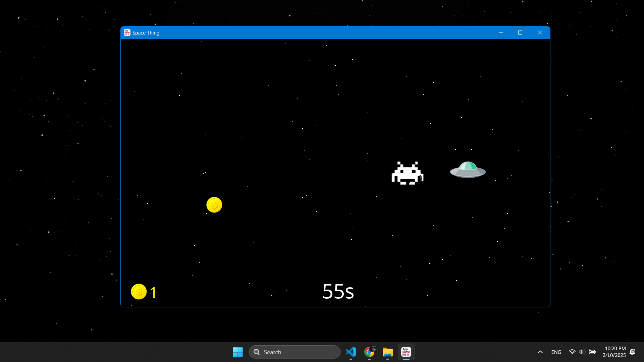Minimize the Space Thing window

point(501,33)
